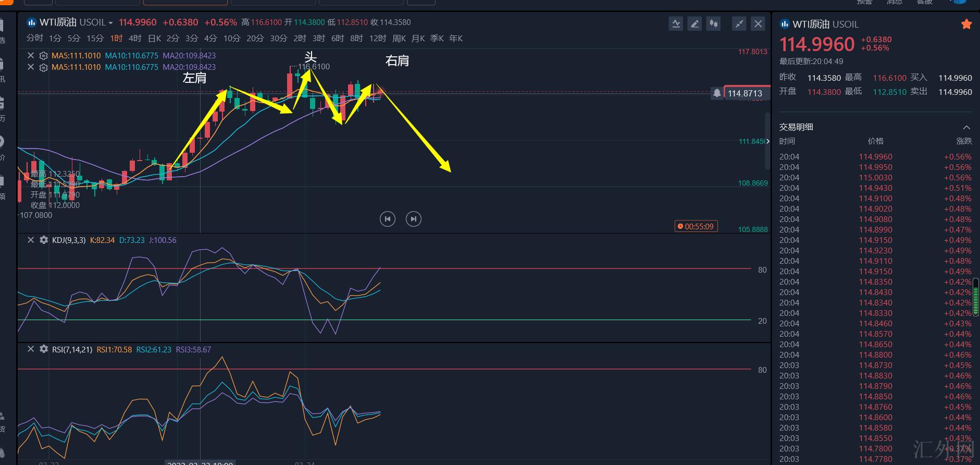Image resolution: width=980 pixels, height=465 pixels.
Task: Remove the KDJ indicator with its X
Action: point(31,240)
